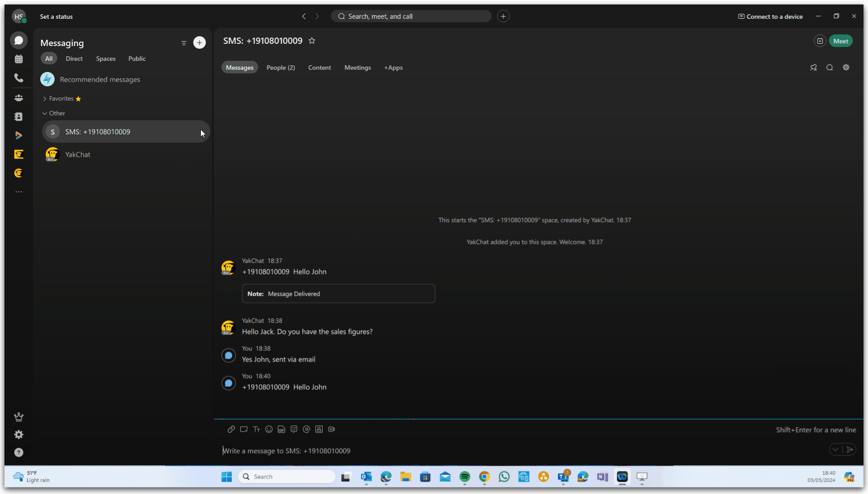Click the contact card icon in compose toolbar
The height and width of the screenshot is (494, 868).
[319, 429]
